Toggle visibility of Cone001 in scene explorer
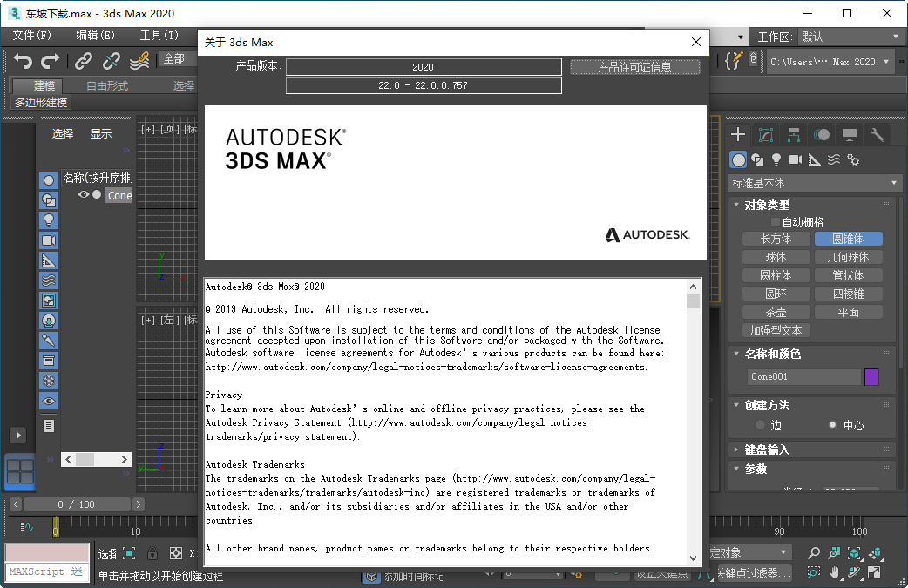 pos(83,194)
